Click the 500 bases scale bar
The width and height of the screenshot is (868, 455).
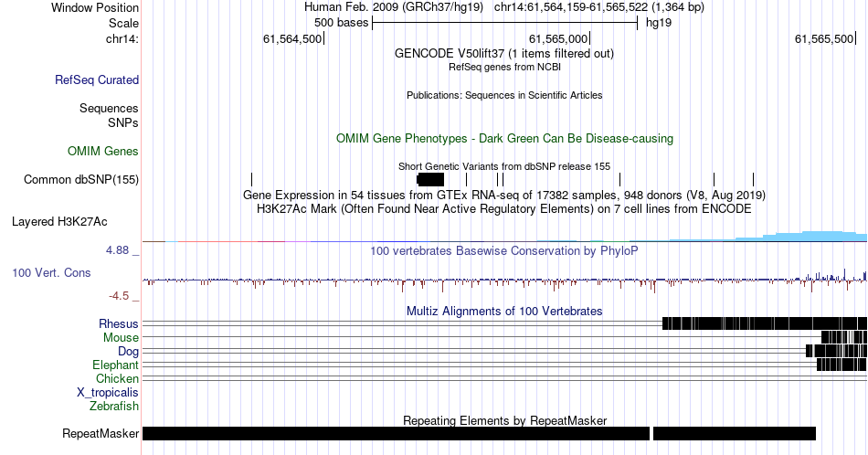pos(505,23)
